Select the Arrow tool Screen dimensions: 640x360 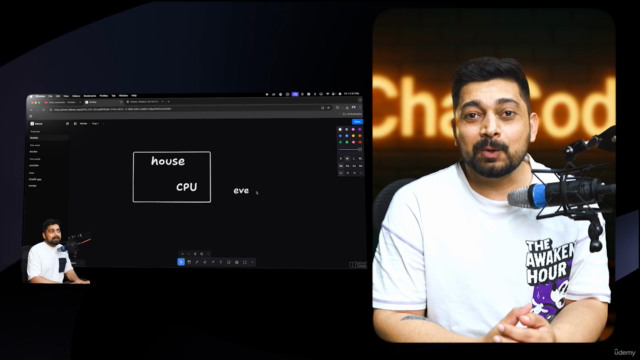pyautogui.click(x=213, y=262)
